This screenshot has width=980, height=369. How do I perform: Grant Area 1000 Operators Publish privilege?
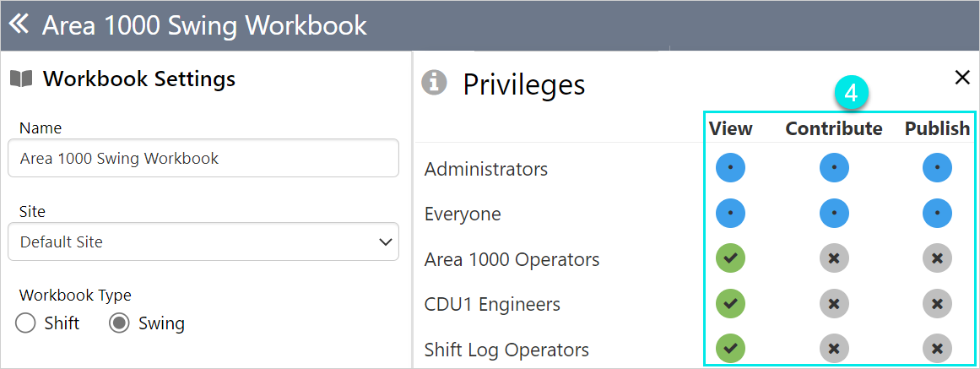pos(937,258)
